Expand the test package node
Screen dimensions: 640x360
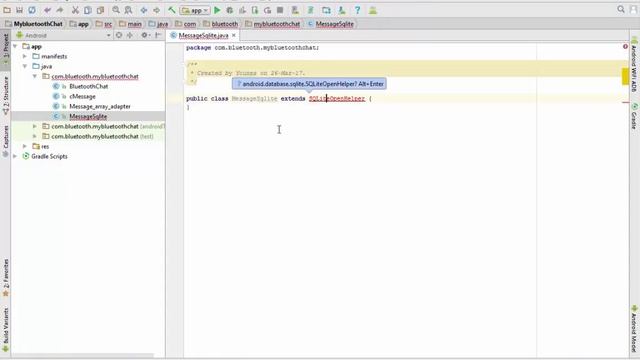35,136
